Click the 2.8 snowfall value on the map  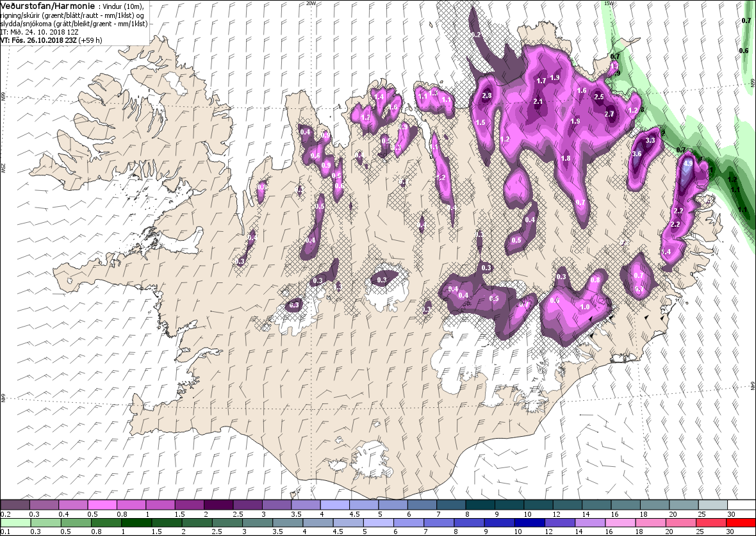[486, 95]
